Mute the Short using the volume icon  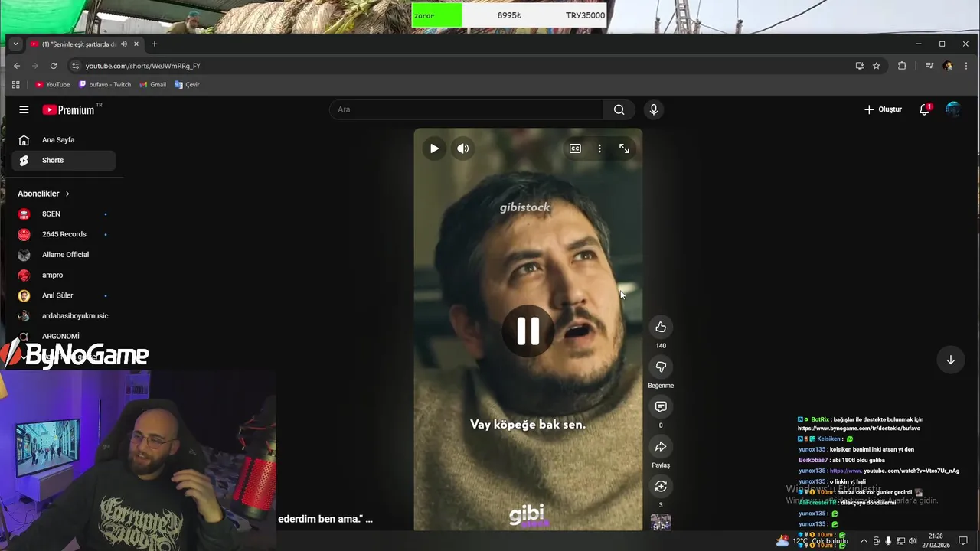[x=462, y=148]
